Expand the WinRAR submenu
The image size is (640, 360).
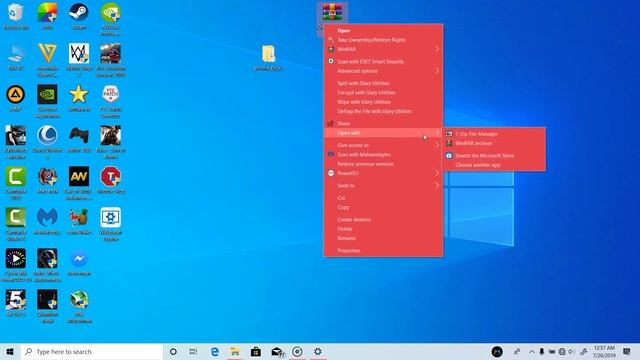[x=383, y=49]
